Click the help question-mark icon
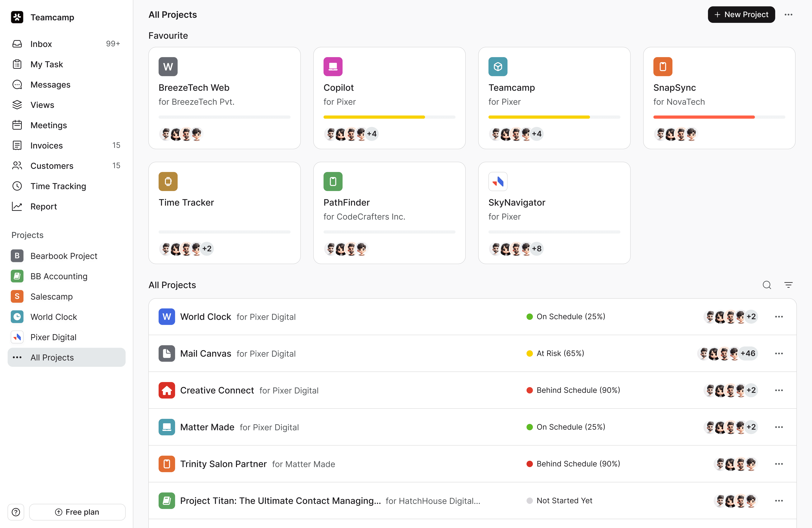This screenshot has height=528, width=812. 16,512
